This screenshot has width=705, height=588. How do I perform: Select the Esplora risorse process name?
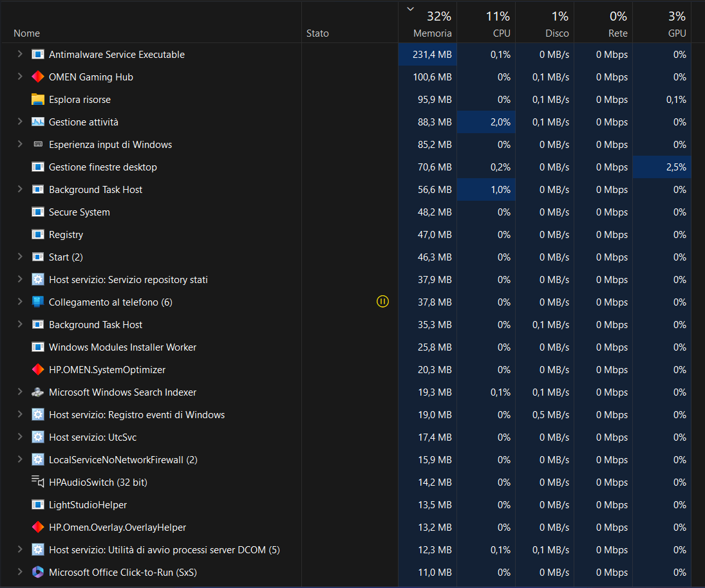coord(80,100)
